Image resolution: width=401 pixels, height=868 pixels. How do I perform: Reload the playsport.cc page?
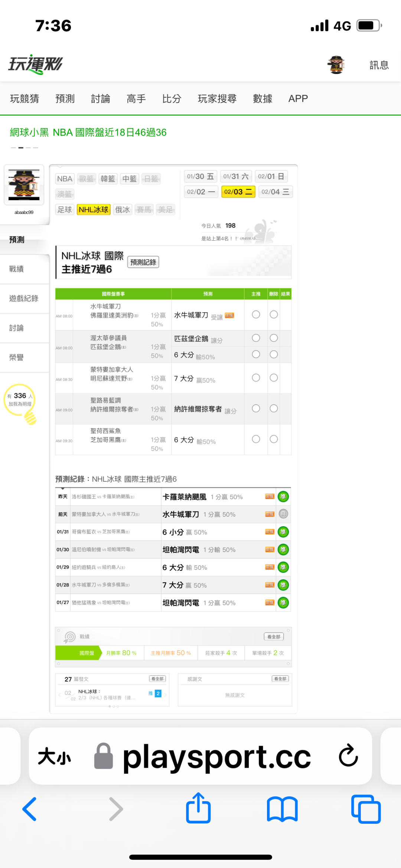(348, 755)
